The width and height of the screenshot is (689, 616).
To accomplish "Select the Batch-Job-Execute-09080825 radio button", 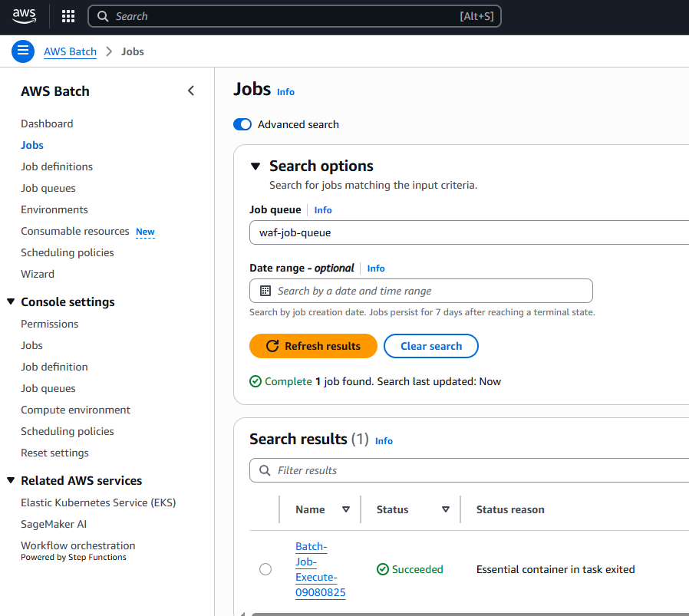I will 265,569.
